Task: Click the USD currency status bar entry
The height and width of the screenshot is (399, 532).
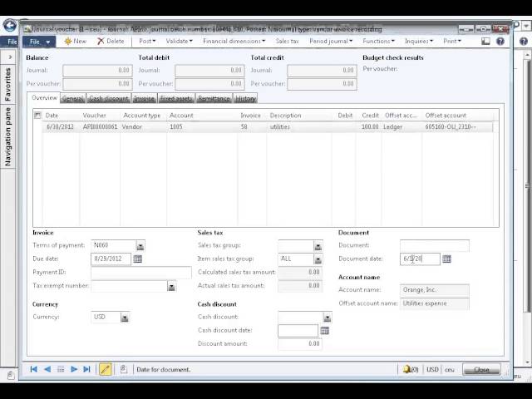Action: click(432, 369)
